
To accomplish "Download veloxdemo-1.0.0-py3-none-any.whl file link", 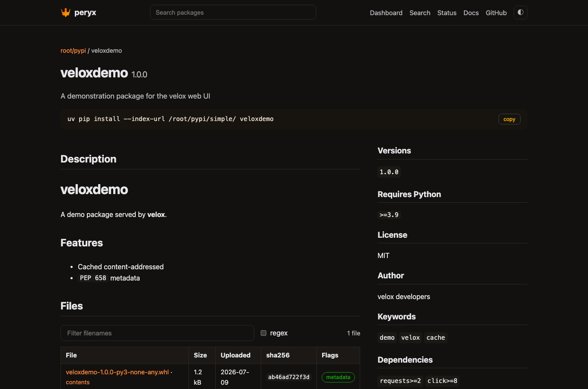I will coord(117,372).
